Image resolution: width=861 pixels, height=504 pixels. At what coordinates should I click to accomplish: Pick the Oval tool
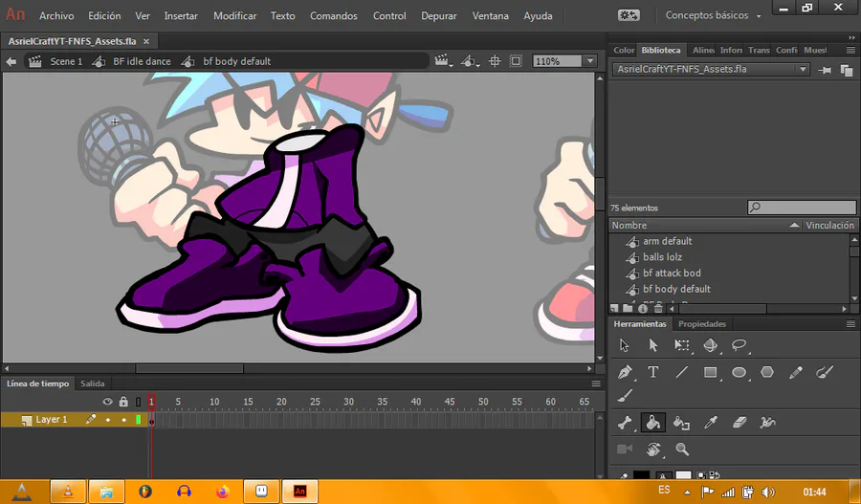(739, 372)
